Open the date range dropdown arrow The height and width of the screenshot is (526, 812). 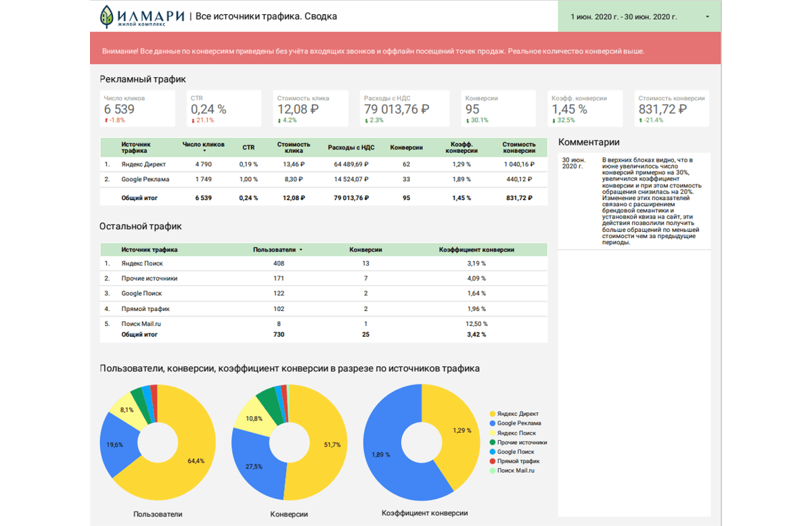click(708, 17)
